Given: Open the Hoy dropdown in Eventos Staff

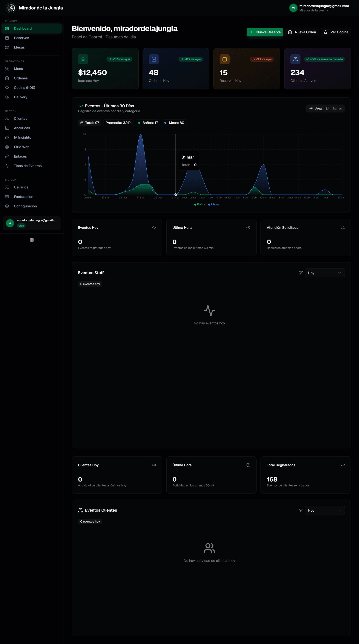Looking at the screenshot, I should 324,273.
